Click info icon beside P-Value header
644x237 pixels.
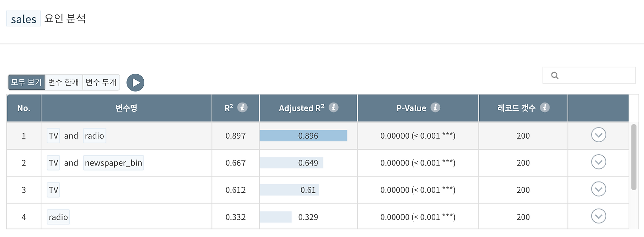click(x=436, y=108)
